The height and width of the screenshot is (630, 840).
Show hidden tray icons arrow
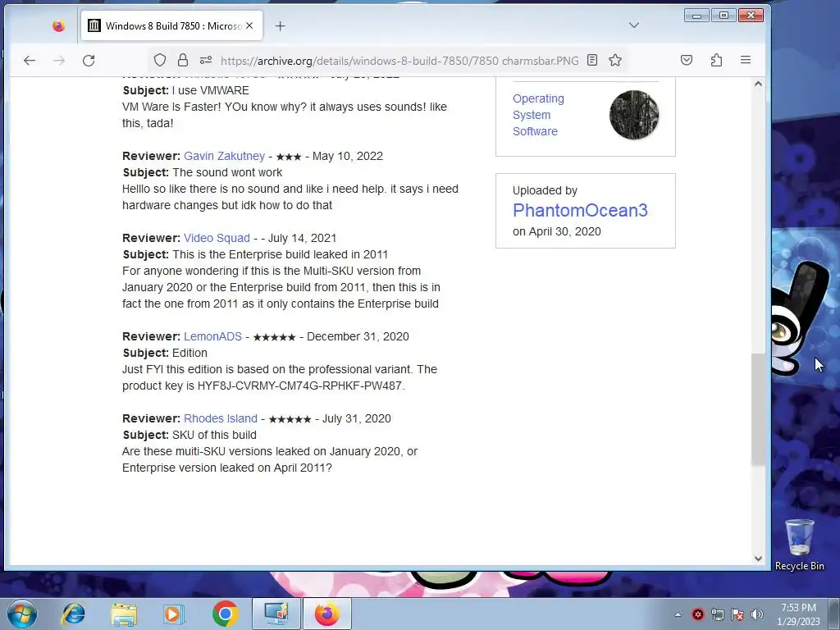678,614
